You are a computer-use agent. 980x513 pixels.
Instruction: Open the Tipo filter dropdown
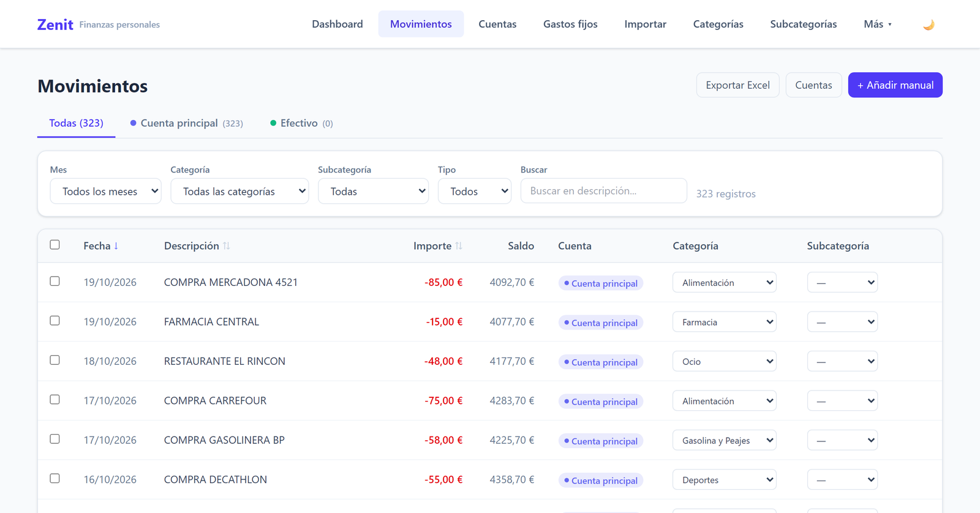475,191
